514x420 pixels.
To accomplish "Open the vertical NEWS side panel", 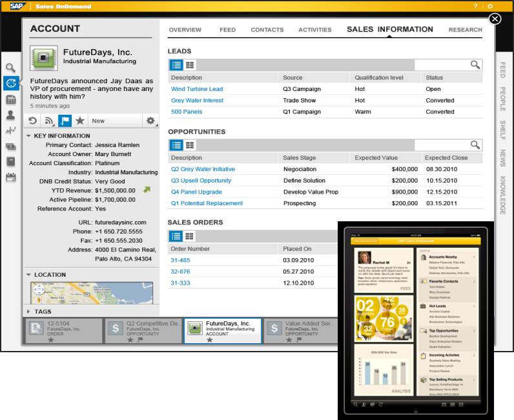I will (502, 158).
